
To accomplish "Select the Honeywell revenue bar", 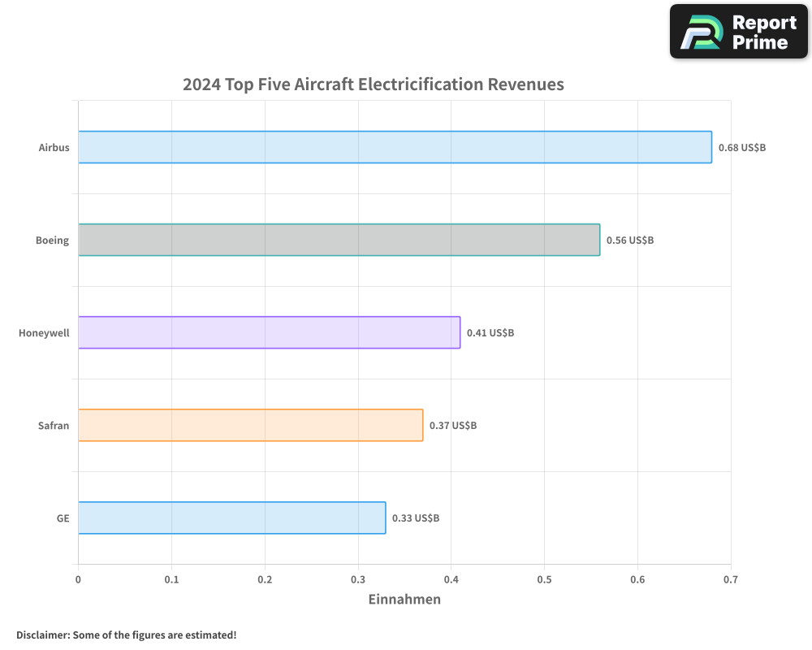I will (268, 332).
